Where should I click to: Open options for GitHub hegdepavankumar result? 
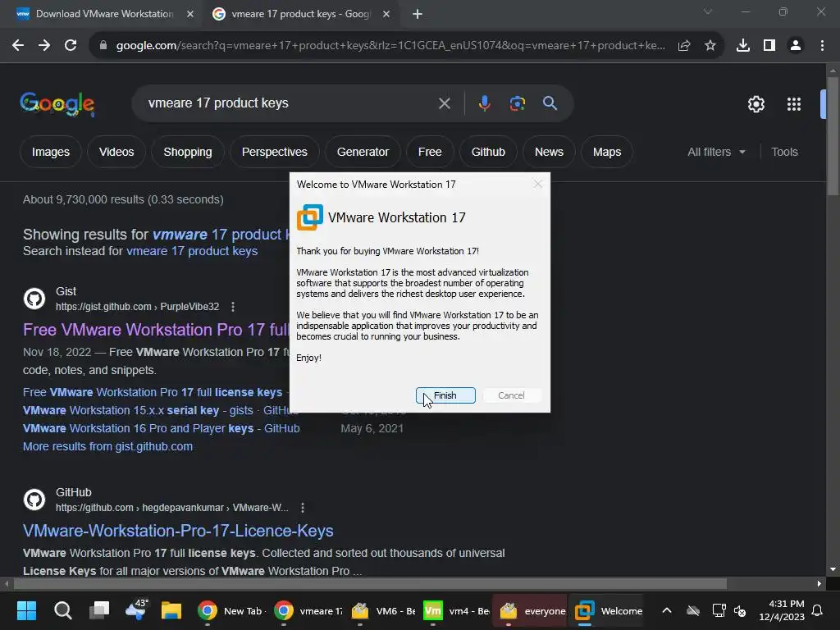(303, 507)
